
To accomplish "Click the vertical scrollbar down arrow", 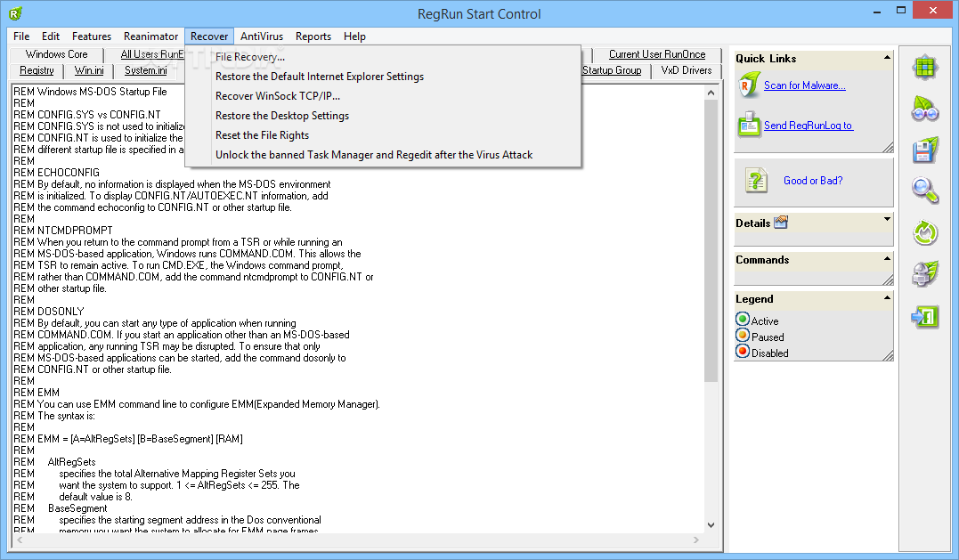I will 711,524.
